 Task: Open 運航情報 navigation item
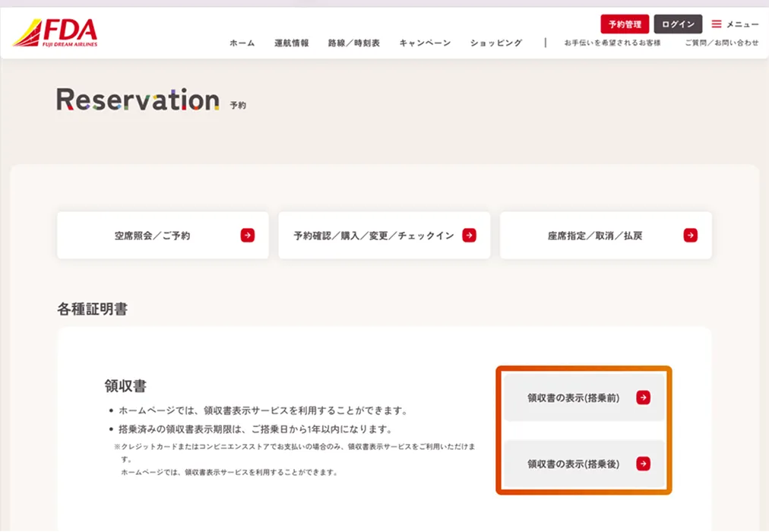click(x=292, y=43)
